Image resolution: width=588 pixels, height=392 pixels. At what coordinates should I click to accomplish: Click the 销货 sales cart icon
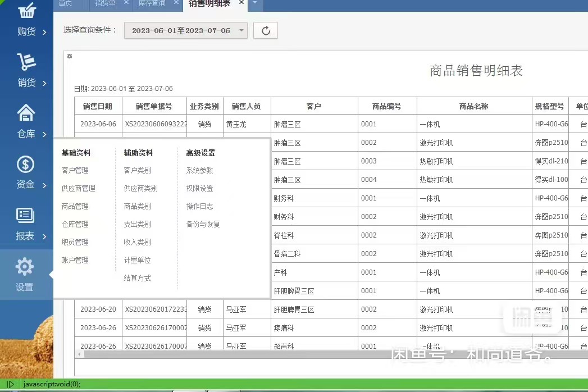26,62
